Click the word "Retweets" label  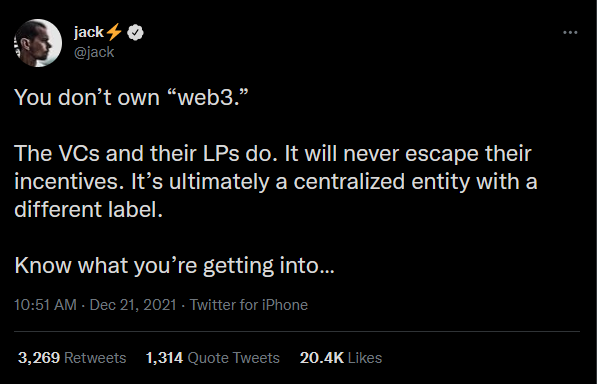click(x=95, y=358)
